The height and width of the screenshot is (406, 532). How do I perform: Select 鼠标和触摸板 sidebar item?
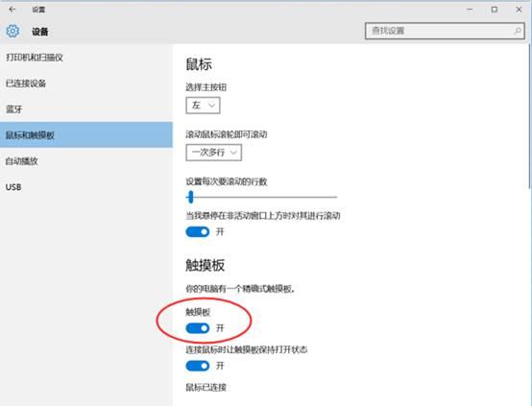pyautogui.click(x=86, y=135)
